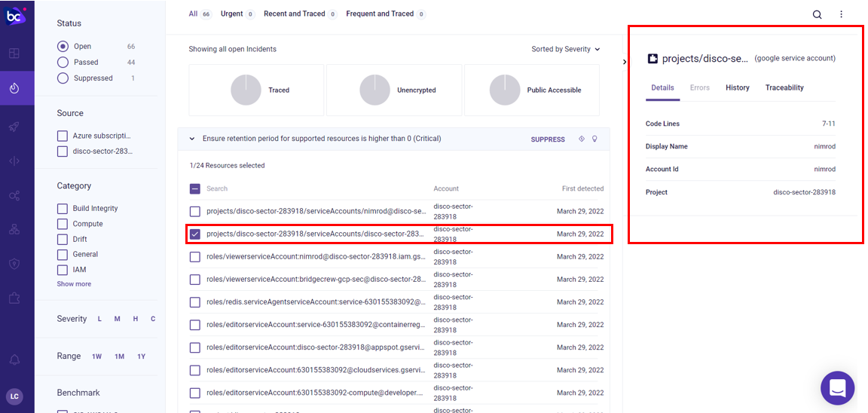The height and width of the screenshot is (413, 868).
Task: Open the hierarchy blocks icon in sidebar
Action: (x=15, y=230)
